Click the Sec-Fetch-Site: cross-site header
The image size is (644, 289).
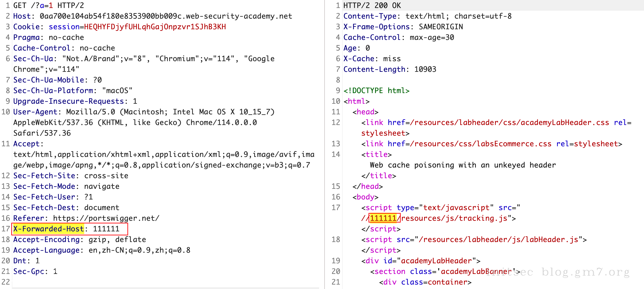pyautogui.click(x=70, y=176)
